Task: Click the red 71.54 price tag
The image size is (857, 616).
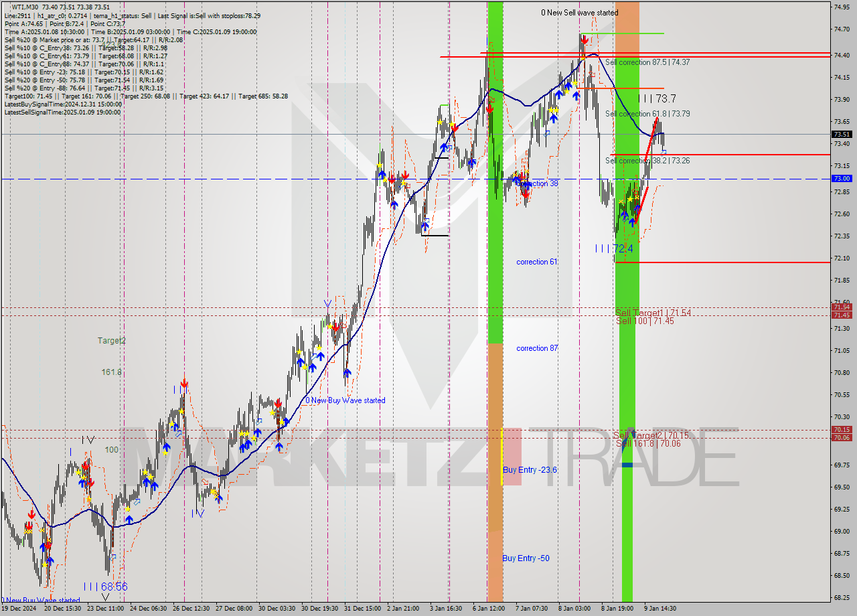Action: click(841, 307)
